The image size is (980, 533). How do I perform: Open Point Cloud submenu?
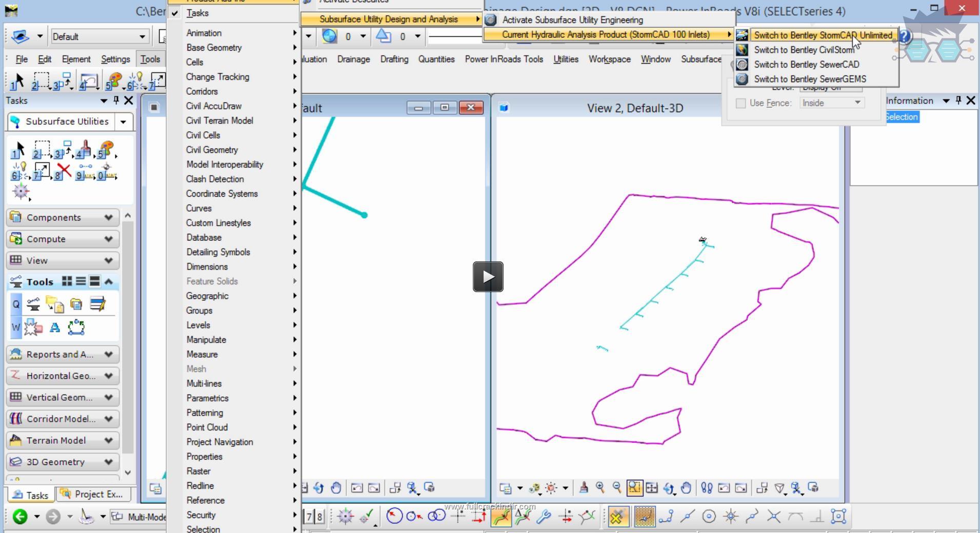pyautogui.click(x=235, y=427)
